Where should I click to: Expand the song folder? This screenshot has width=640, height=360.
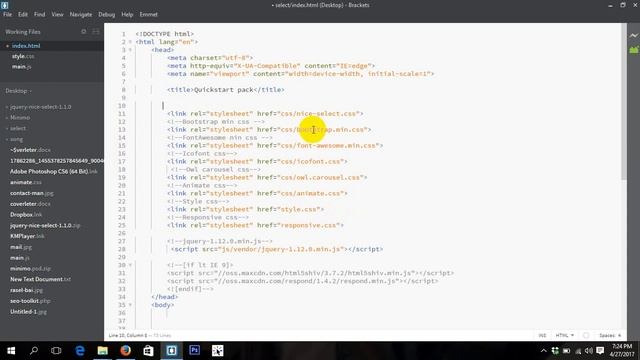click(16, 139)
